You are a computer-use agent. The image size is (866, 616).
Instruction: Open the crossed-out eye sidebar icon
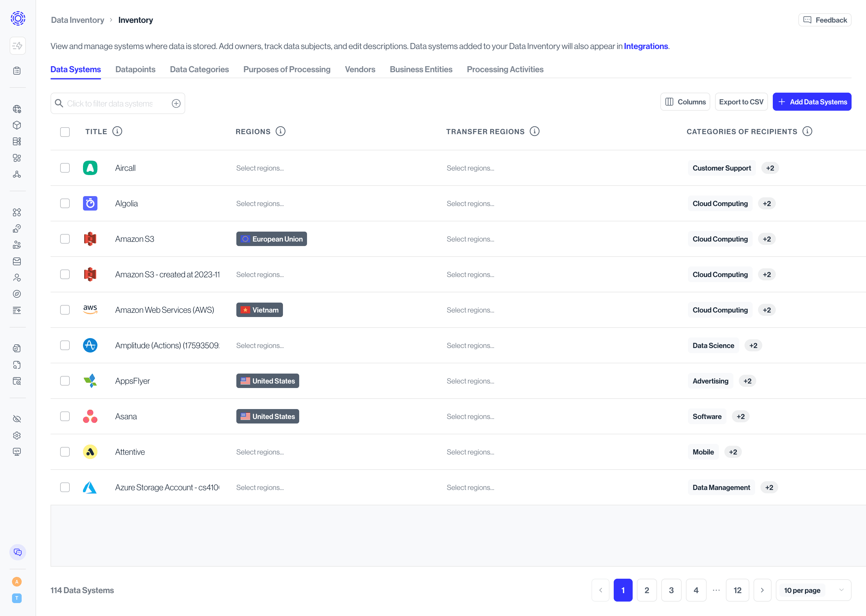click(17, 419)
